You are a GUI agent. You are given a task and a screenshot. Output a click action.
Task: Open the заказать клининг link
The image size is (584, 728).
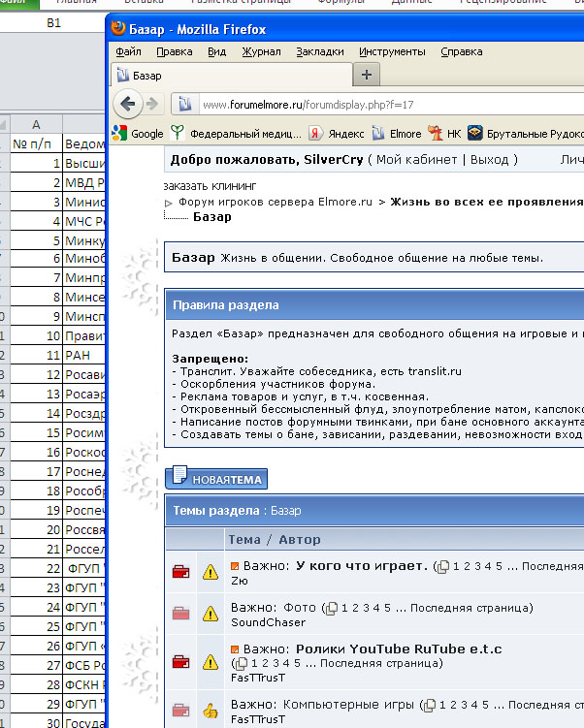(x=210, y=186)
